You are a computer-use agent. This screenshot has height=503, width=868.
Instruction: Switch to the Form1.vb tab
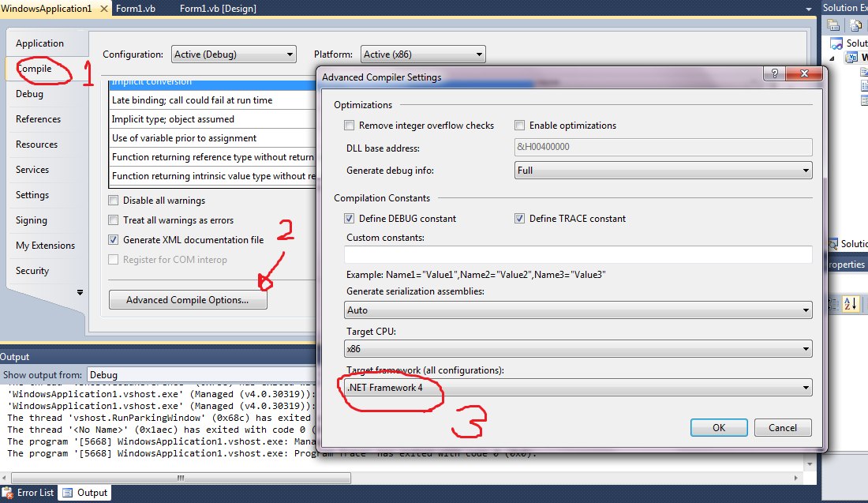coord(136,9)
